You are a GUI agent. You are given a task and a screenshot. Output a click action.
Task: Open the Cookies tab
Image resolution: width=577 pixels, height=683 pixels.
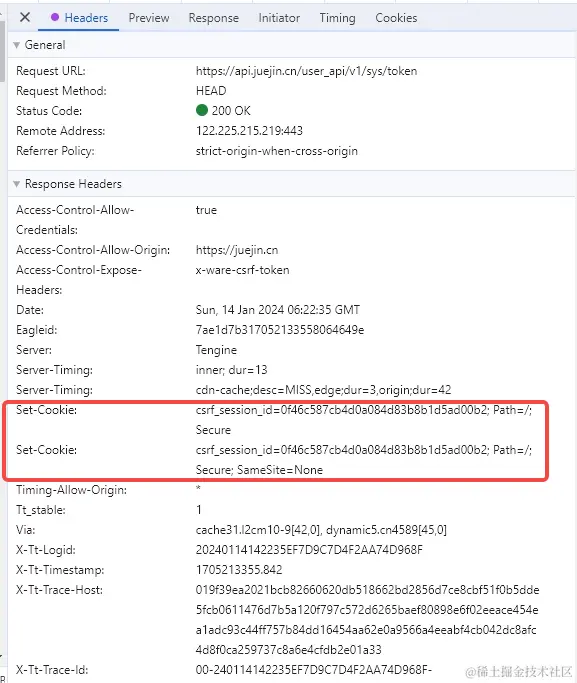point(396,18)
